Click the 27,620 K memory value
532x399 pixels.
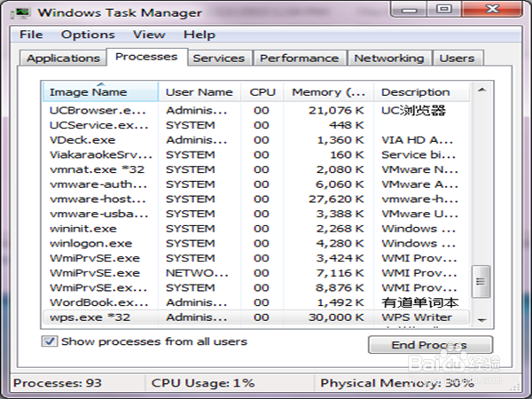[x=336, y=199]
